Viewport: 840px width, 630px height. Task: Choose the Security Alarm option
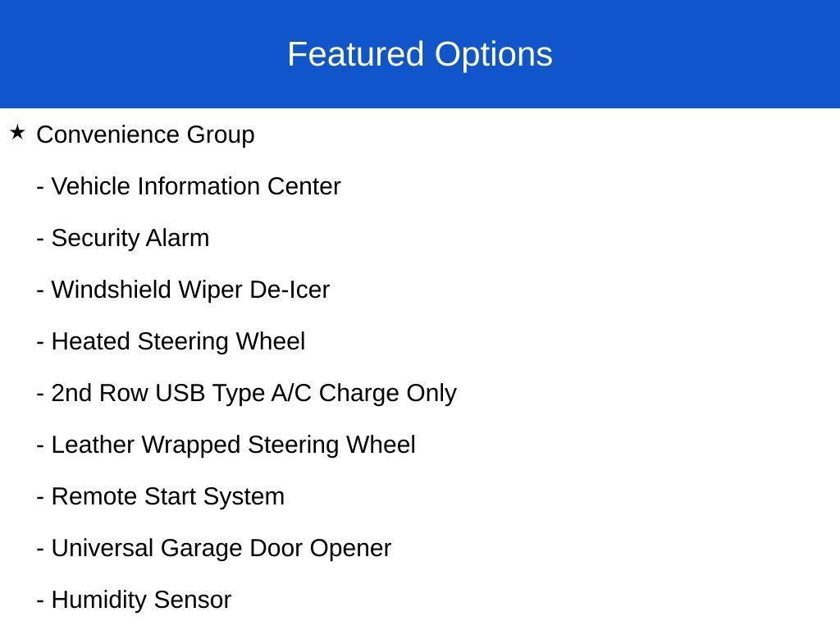point(130,238)
